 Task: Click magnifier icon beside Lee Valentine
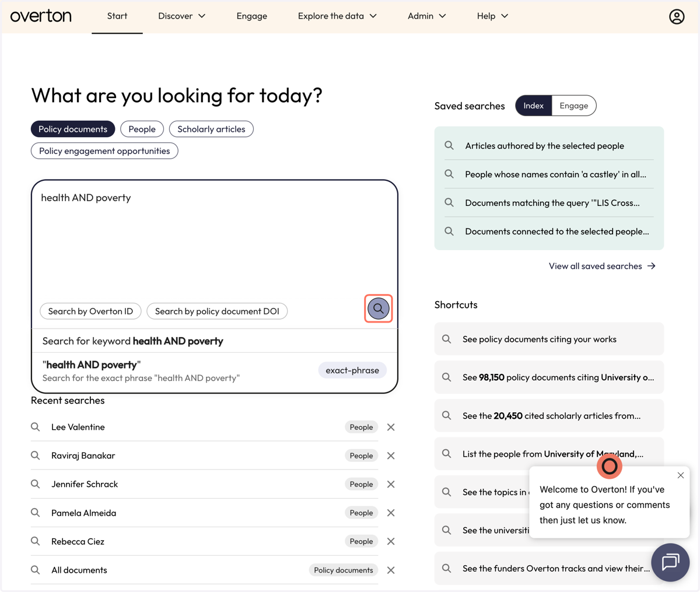point(36,427)
